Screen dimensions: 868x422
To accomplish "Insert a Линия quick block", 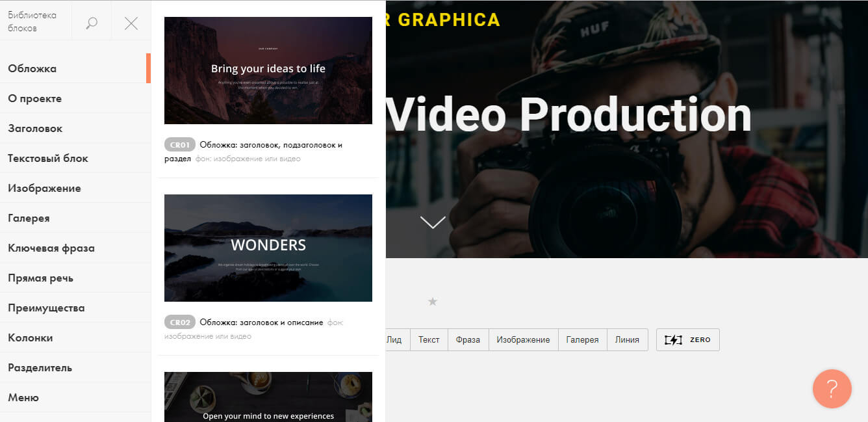I will [x=627, y=339].
